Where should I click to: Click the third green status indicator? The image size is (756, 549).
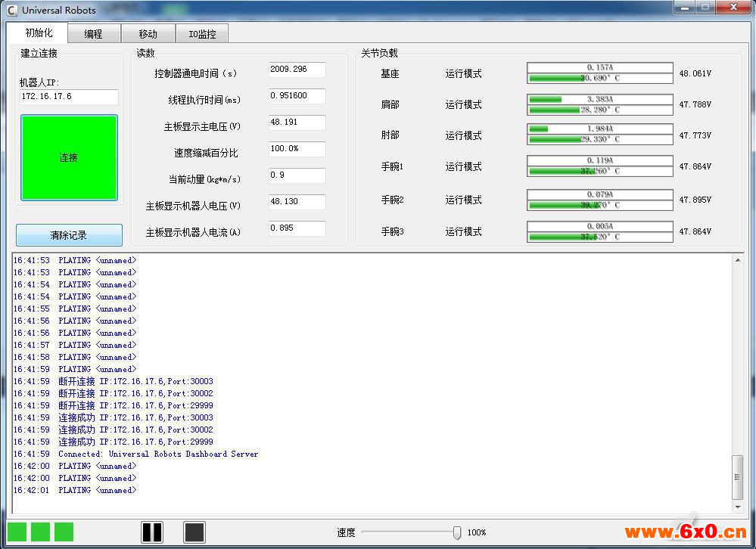(64, 532)
